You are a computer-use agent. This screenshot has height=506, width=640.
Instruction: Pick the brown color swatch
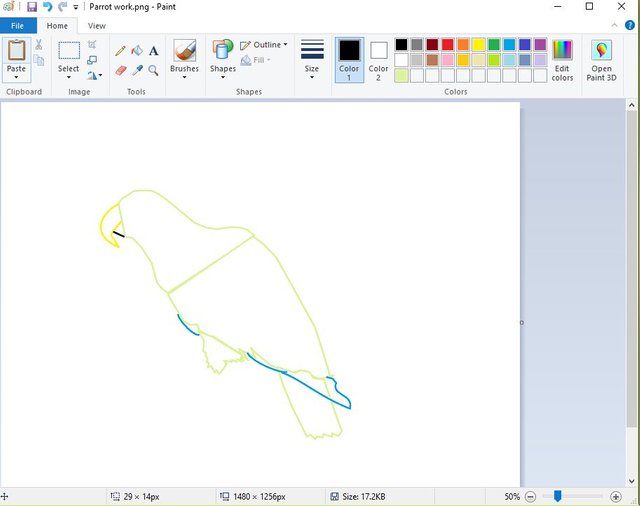click(x=432, y=60)
